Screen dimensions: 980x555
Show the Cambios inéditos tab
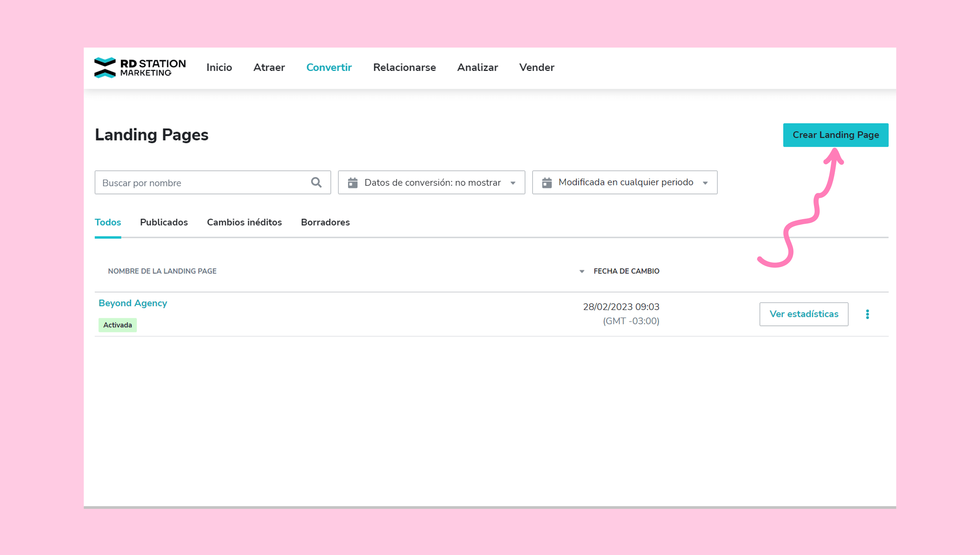coord(244,222)
